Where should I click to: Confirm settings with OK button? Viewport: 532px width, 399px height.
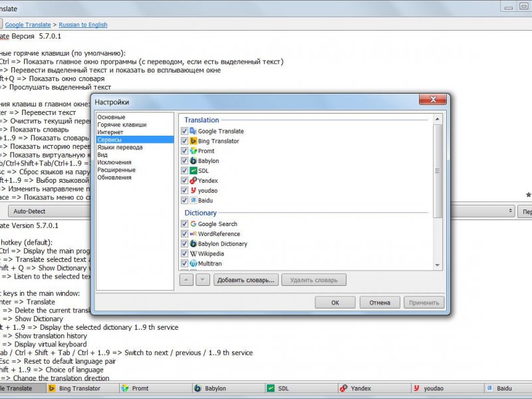[335, 303]
